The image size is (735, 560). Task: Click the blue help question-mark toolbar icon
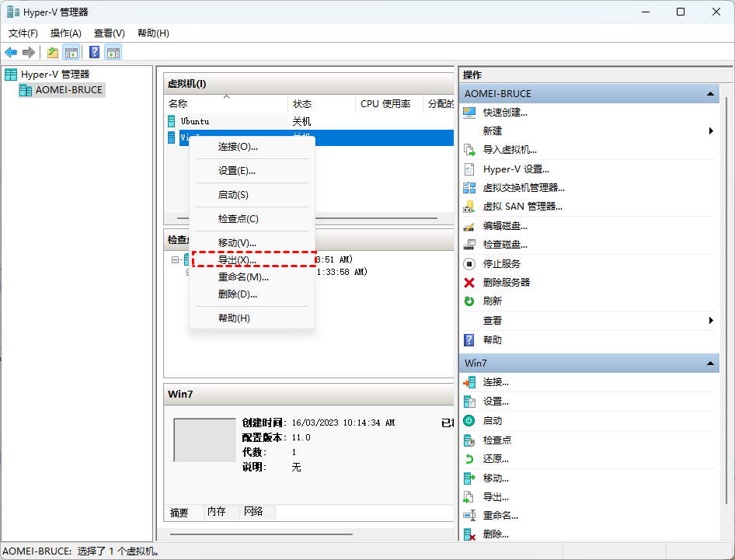pos(94,52)
